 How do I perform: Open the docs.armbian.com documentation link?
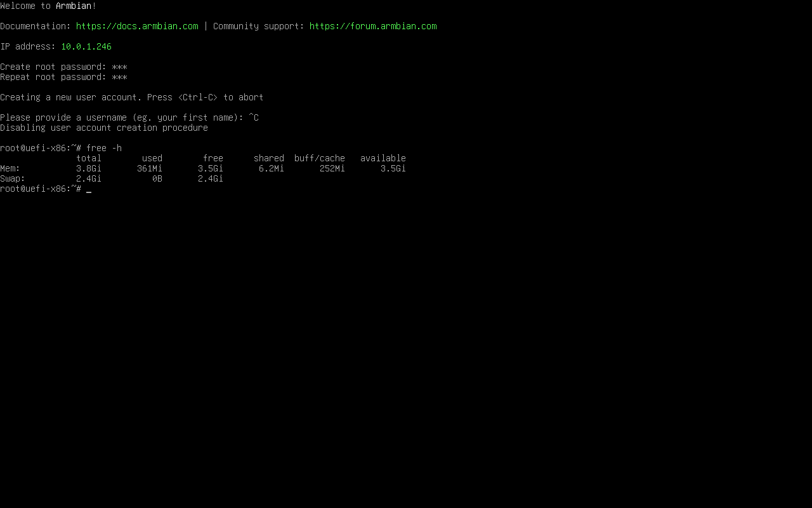[x=137, y=26]
